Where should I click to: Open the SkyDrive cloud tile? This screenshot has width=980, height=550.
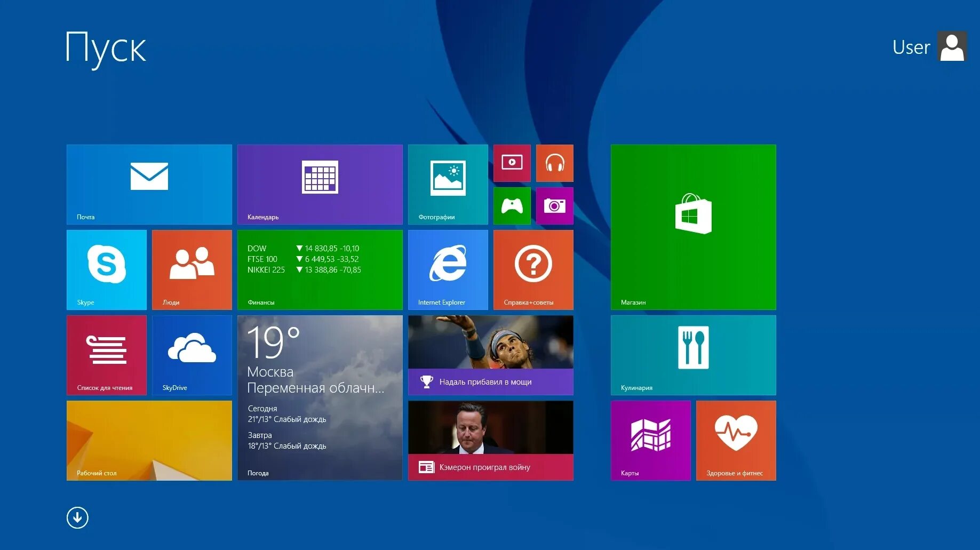pos(192,355)
